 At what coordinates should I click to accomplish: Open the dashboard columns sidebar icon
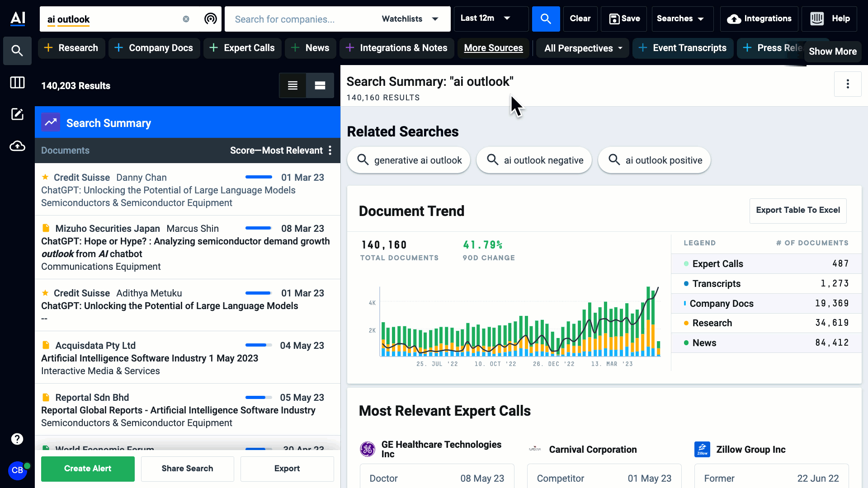tap(17, 83)
